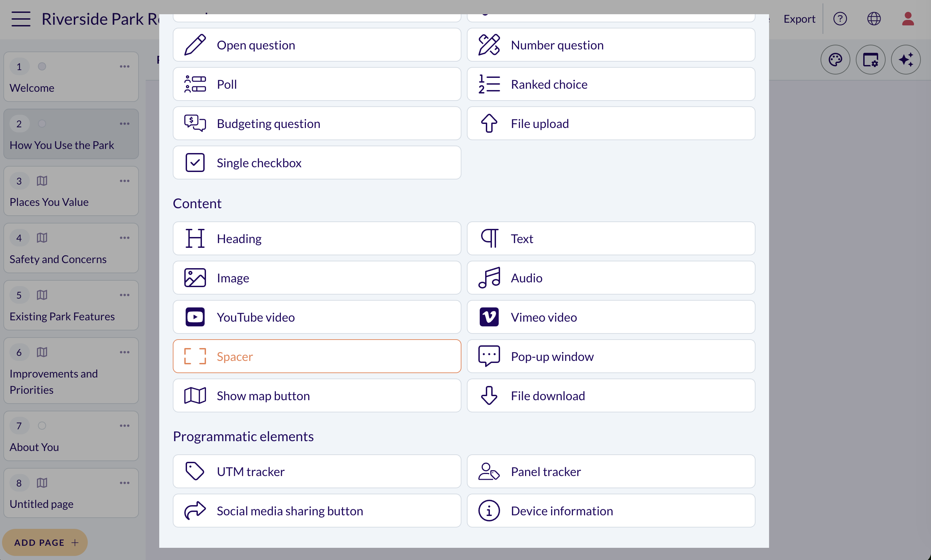Viewport: 931px width, 560px height.
Task: Open the Untitled page
Action: tap(71, 493)
